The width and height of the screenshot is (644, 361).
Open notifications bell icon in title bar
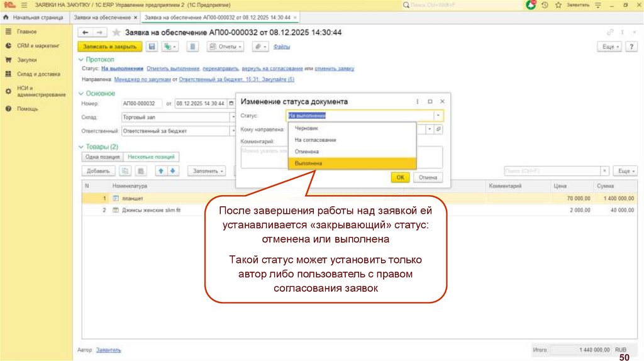(x=531, y=5)
